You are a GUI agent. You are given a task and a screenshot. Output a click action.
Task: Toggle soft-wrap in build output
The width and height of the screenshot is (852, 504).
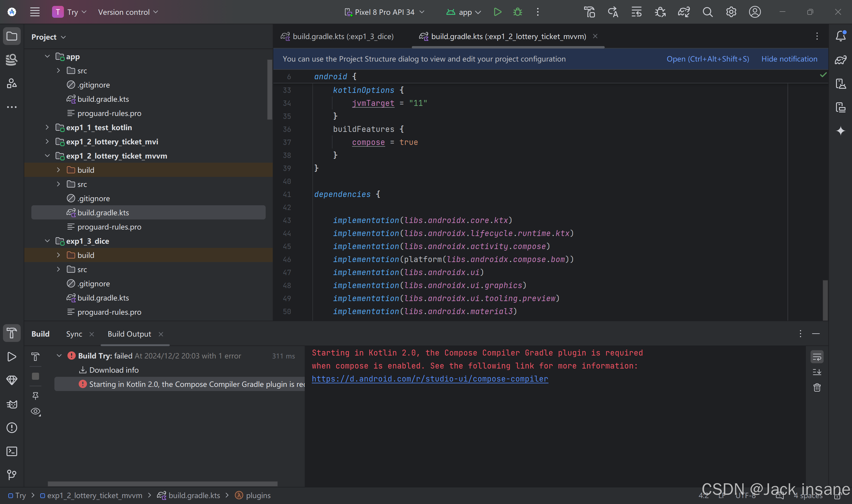[817, 357]
